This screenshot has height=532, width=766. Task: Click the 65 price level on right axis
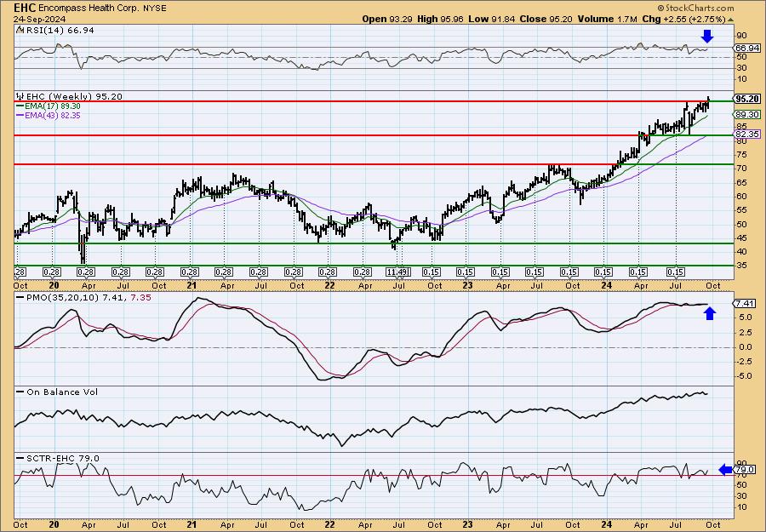coord(741,182)
